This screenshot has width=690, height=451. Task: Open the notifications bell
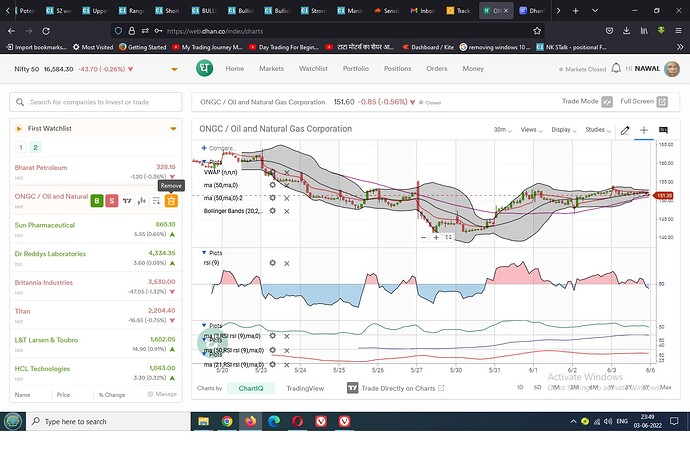[616, 68]
